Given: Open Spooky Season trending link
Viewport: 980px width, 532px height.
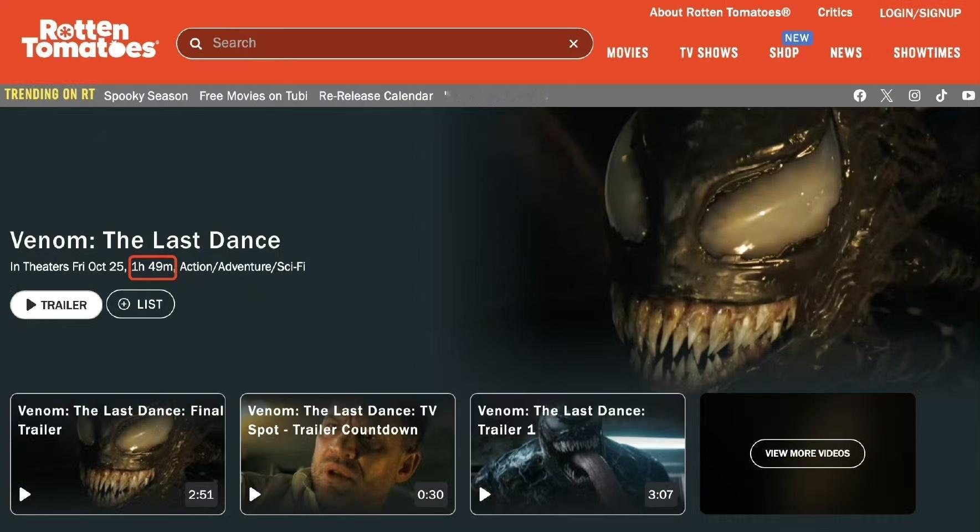Looking at the screenshot, I should point(146,96).
